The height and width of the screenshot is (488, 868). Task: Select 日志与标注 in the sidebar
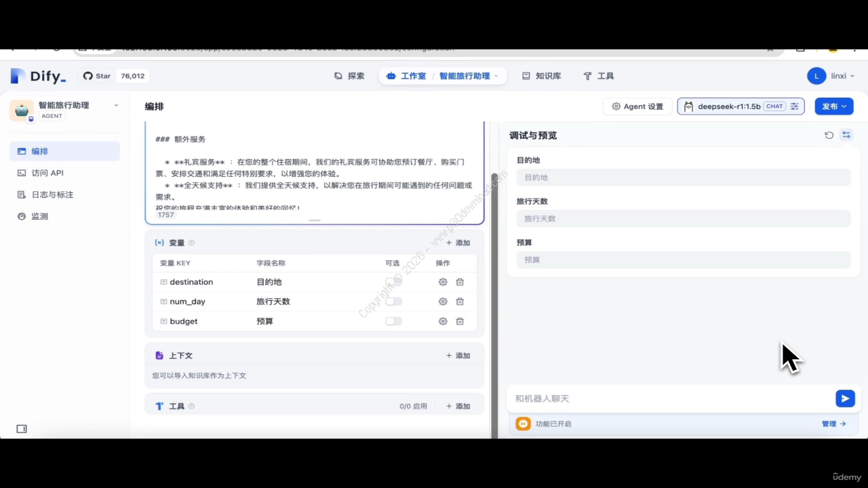[x=52, y=195]
